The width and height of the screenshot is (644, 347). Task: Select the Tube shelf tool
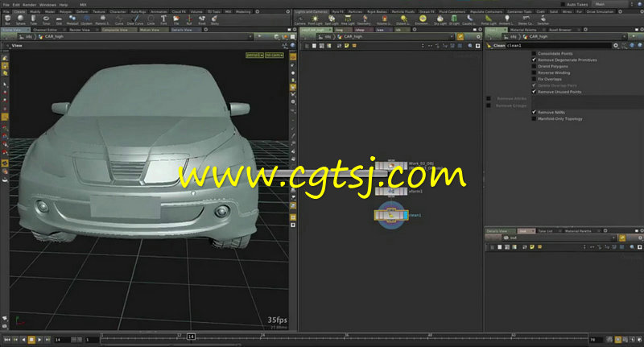point(33,19)
